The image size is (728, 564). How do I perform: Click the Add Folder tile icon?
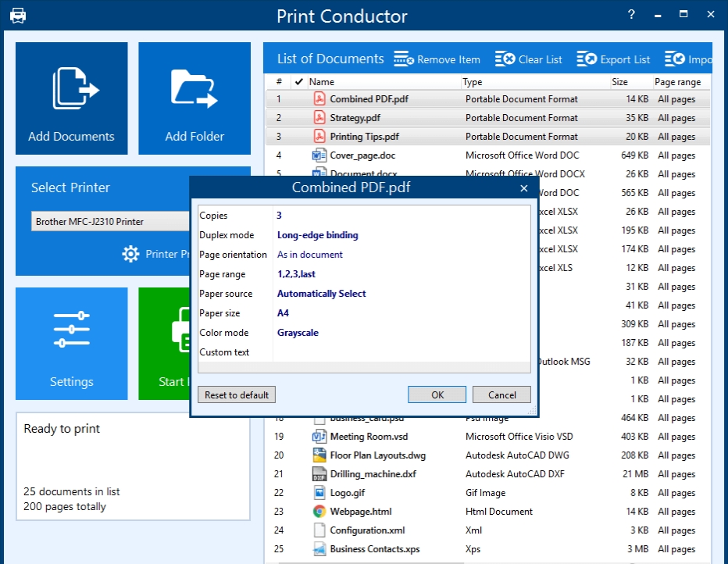194,88
